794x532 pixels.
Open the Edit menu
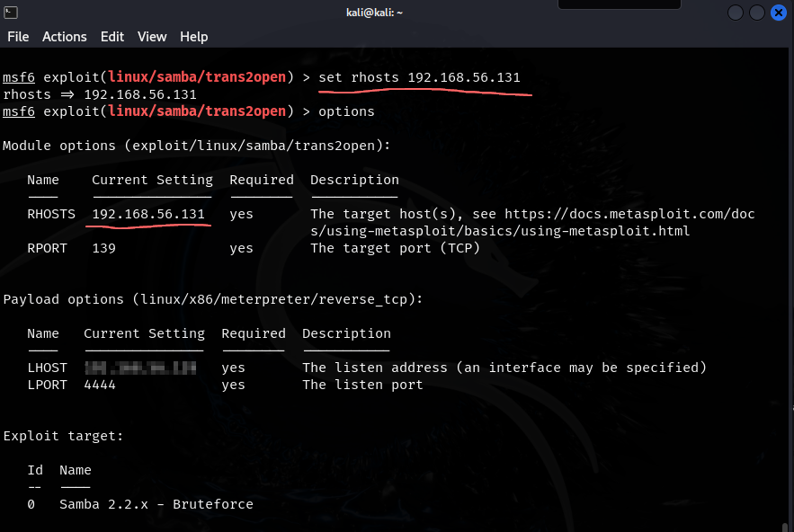click(x=112, y=37)
